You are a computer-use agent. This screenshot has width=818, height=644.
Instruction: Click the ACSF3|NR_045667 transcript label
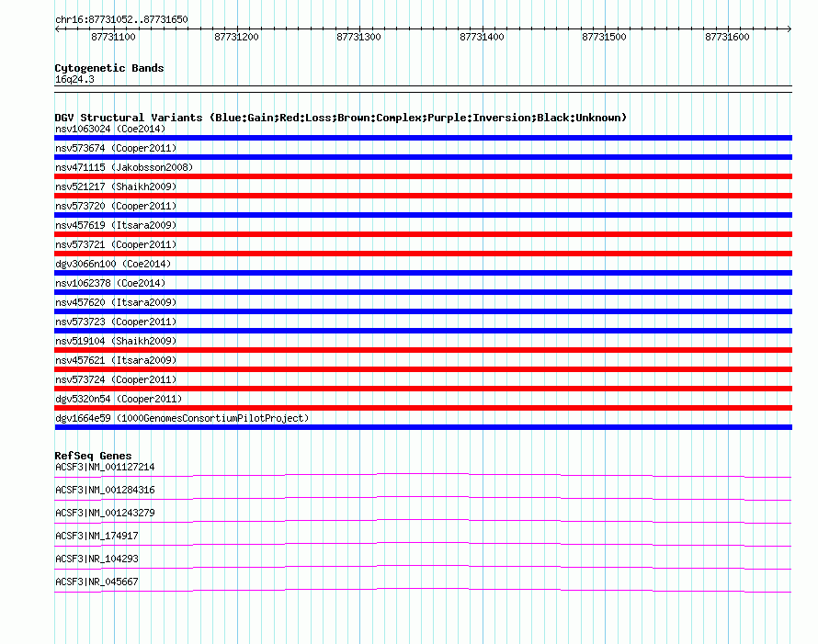[x=97, y=582]
